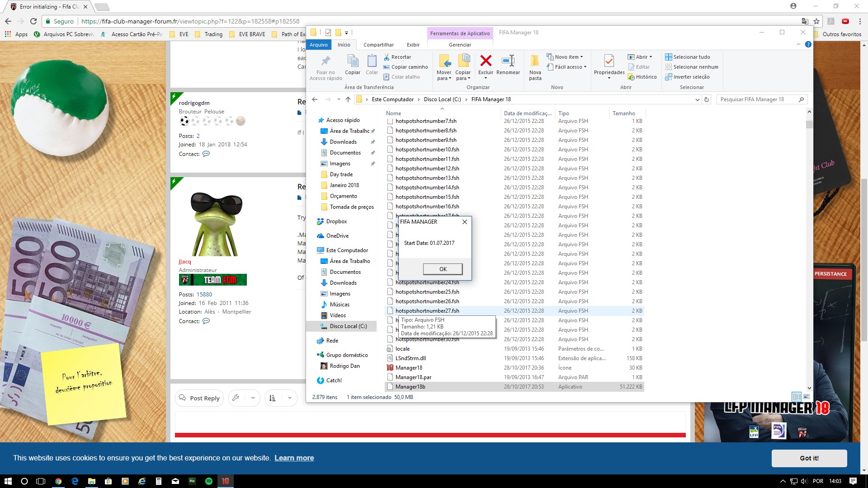This screenshot has height=488, width=868.
Task: Click Inverter seleção
Action: click(x=687, y=77)
